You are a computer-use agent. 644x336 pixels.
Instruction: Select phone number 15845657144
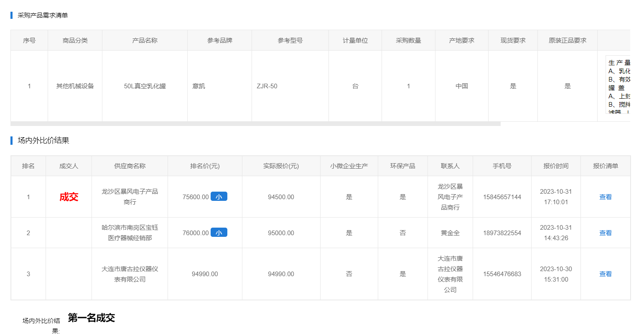[502, 197]
